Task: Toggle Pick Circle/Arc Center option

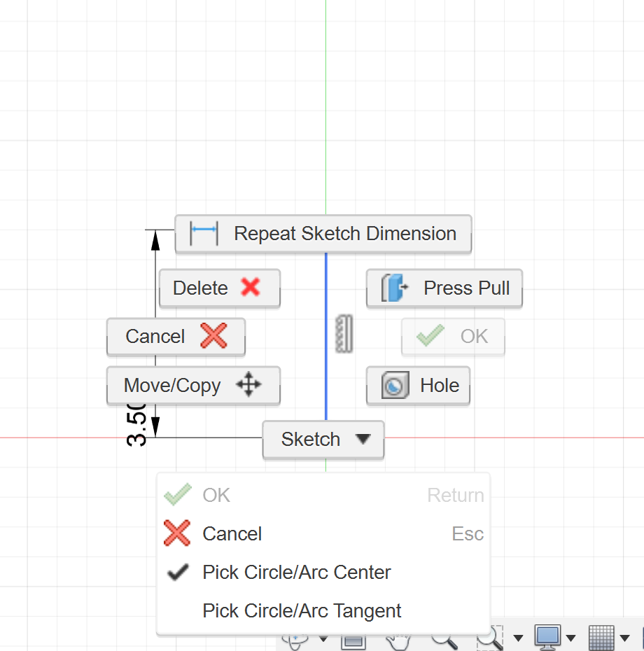Action: [296, 572]
